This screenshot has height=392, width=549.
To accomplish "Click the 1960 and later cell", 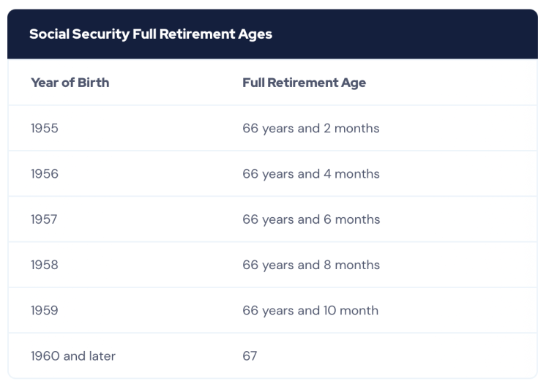I will (72, 356).
